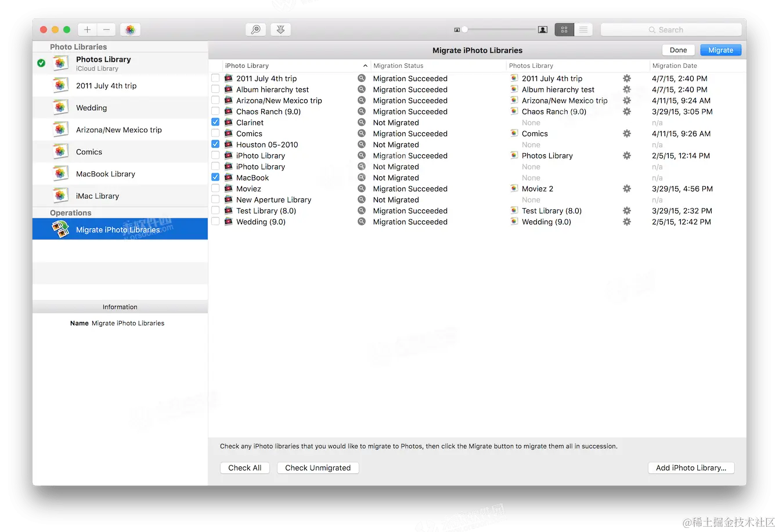Image resolution: width=779 pixels, height=532 pixels.
Task: Check the 2011 July 4th trip checkbox
Action: [215, 78]
